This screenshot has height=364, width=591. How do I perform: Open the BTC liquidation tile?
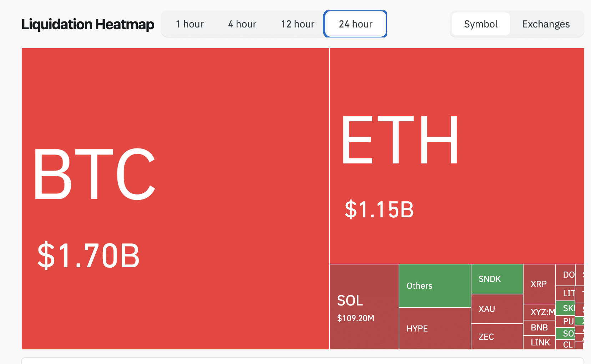(x=175, y=199)
